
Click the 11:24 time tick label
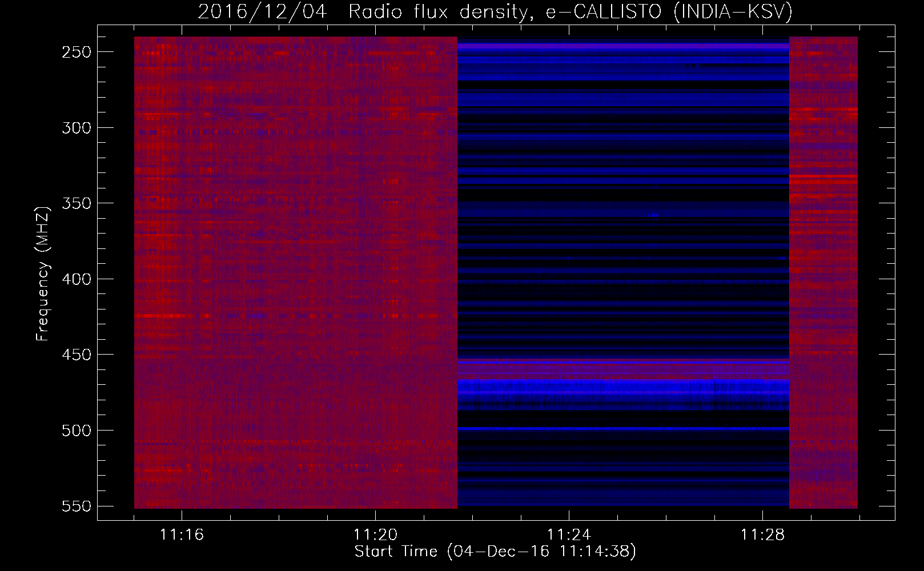pyautogui.click(x=569, y=535)
